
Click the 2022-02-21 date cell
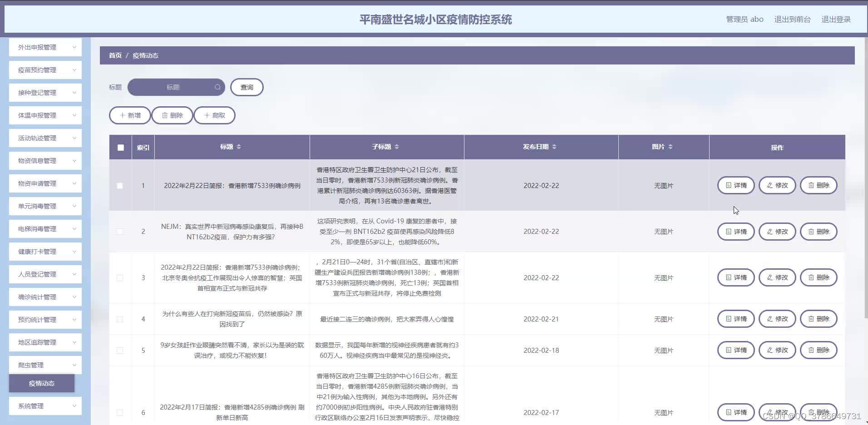[541, 319]
